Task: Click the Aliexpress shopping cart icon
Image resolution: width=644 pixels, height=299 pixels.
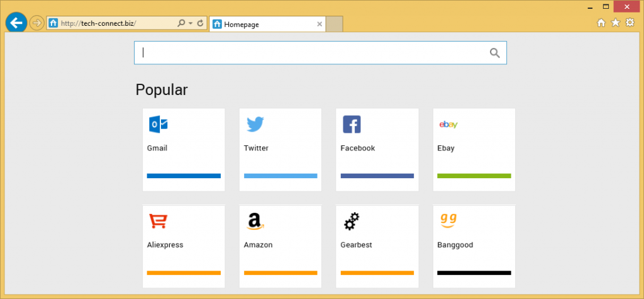Action: pos(158,222)
